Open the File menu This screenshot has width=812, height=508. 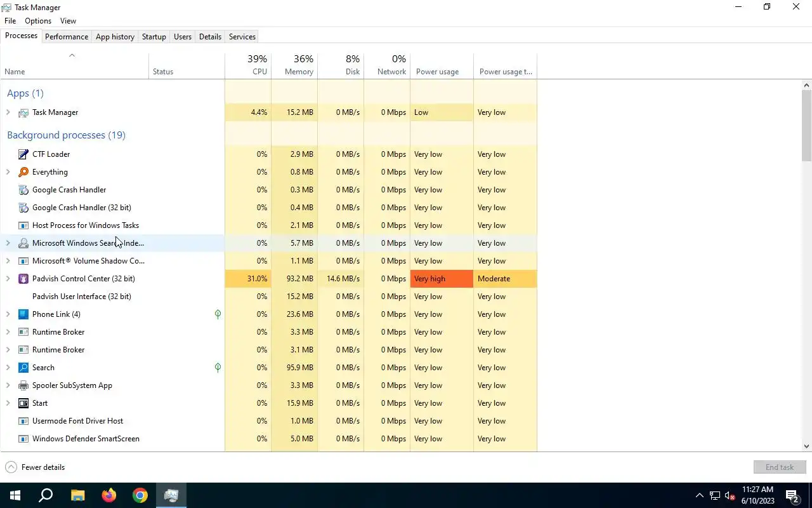10,21
